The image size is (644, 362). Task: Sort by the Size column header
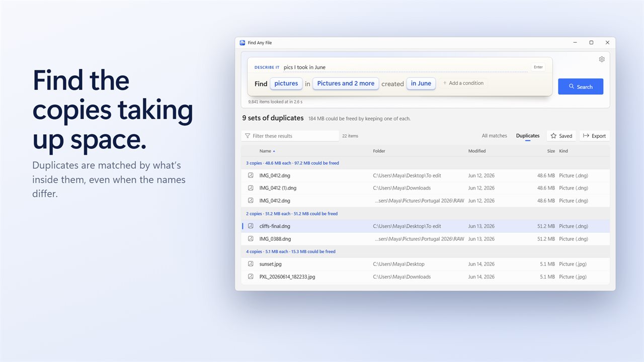[x=551, y=151]
